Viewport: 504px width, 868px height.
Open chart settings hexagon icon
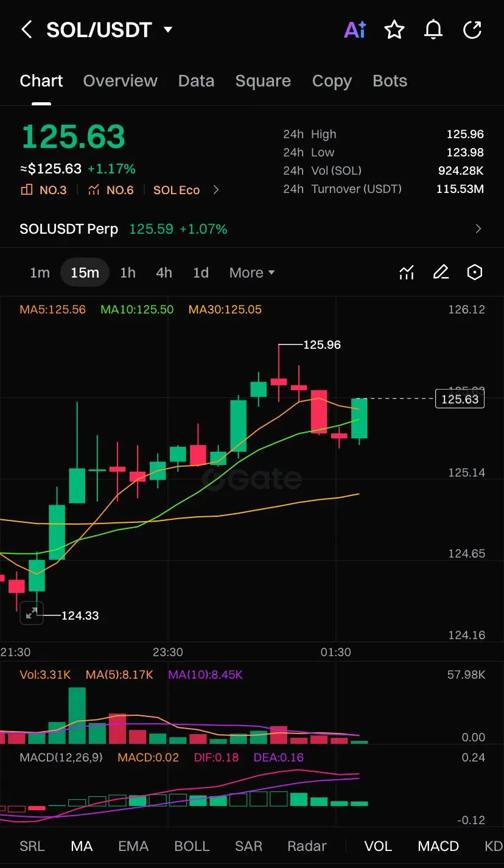pyautogui.click(x=475, y=272)
